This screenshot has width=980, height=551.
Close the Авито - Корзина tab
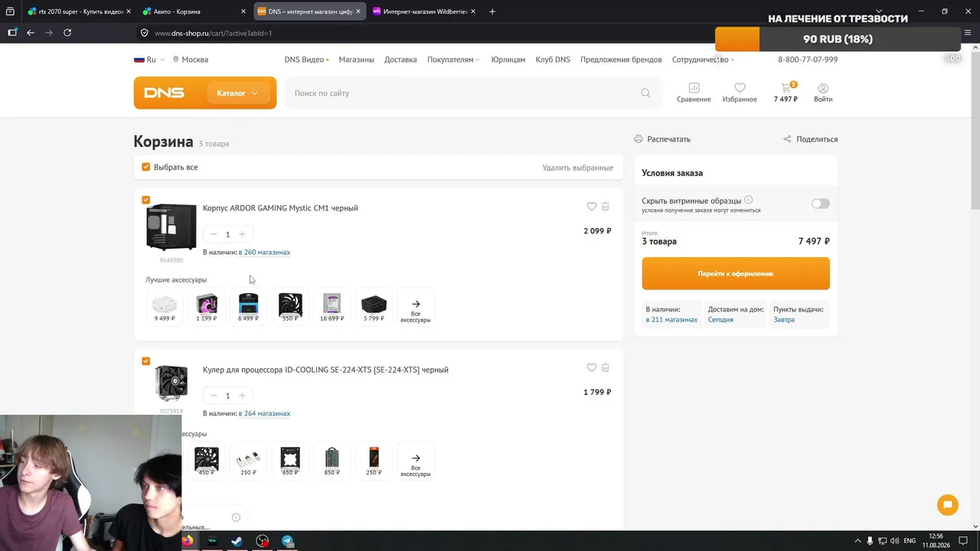coord(243,11)
